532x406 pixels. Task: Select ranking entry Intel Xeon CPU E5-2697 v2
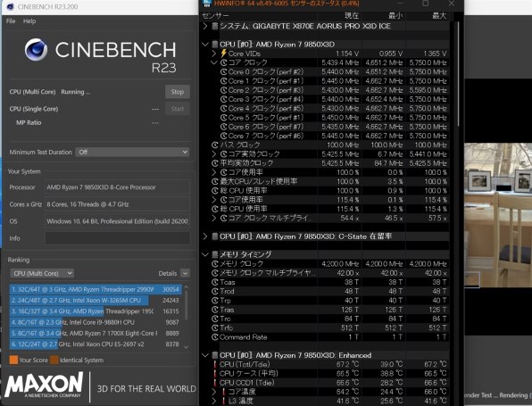point(96,344)
